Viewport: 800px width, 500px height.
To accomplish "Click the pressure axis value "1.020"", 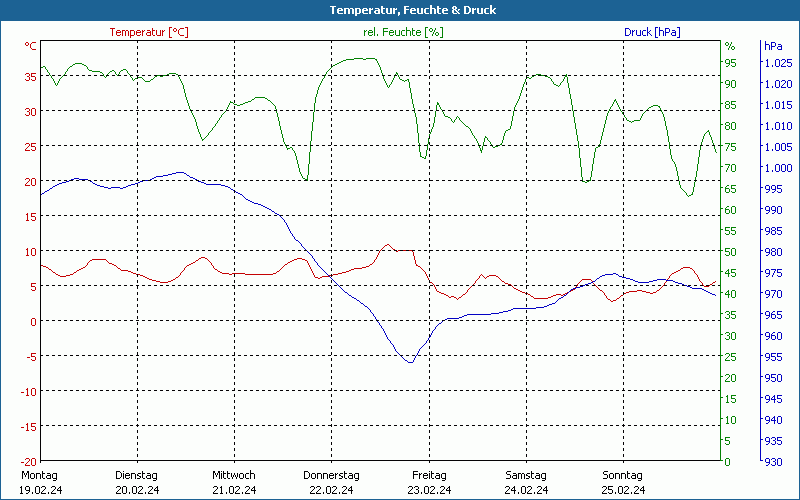I will pos(778,84).
